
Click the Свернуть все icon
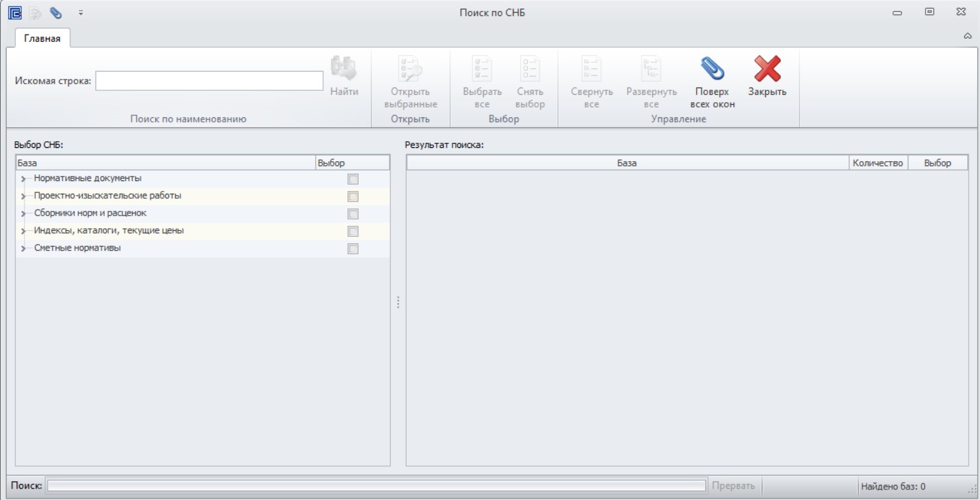591,69
